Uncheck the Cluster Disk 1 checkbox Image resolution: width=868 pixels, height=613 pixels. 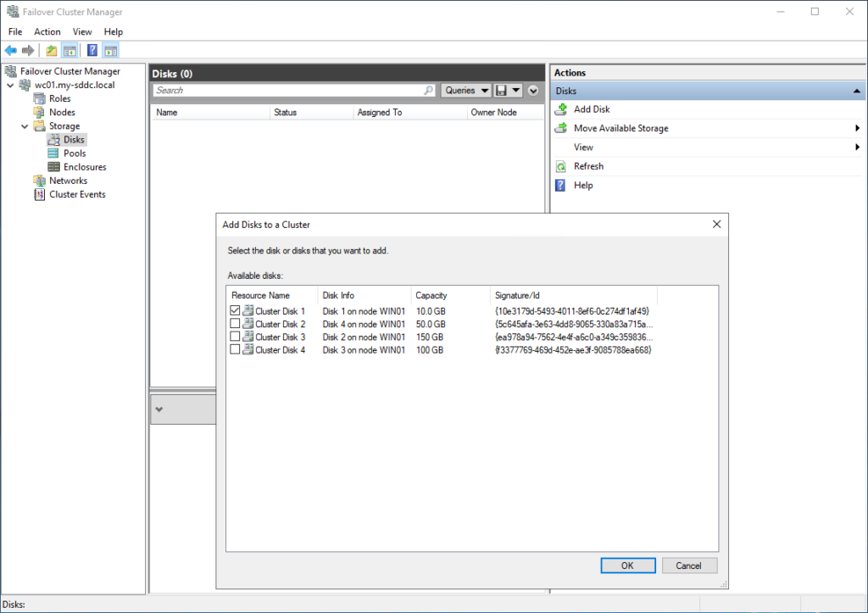(x=235, y=311)
